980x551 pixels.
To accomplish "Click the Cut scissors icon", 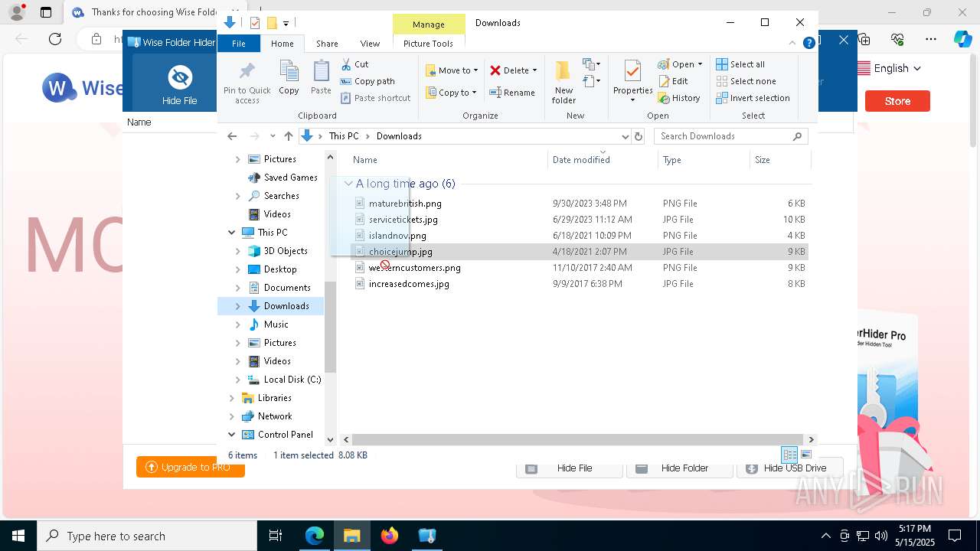I will pyautogui.click(x=347, y=64).
